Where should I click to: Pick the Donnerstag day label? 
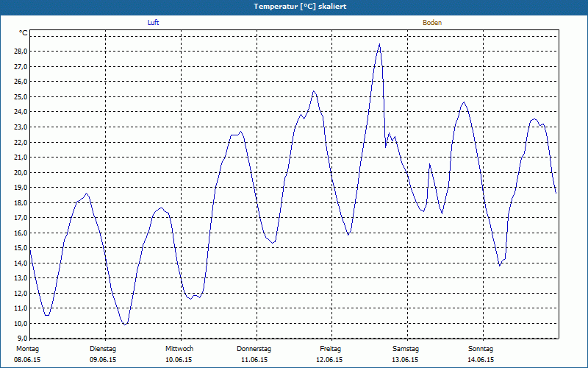point(254,348)
